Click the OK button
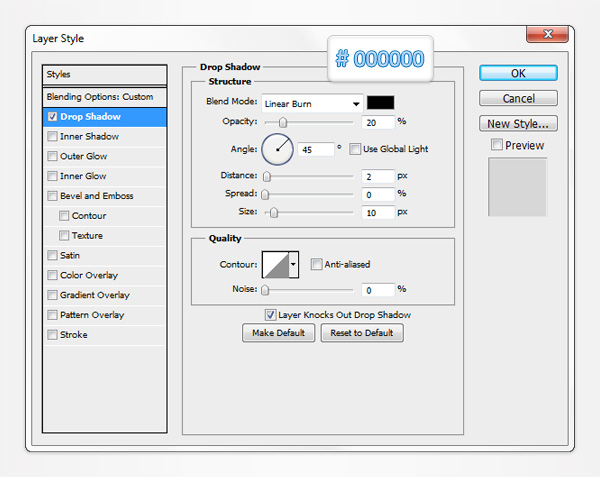The height and width of the screenshot is (477, 600). tap(518, 73)
